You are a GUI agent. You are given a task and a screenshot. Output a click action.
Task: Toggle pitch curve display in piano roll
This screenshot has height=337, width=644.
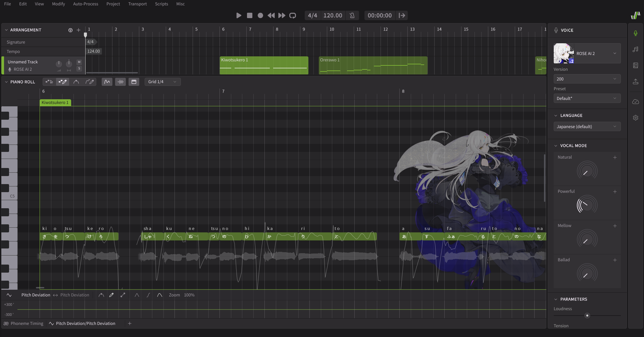click(x=107, y=82)
